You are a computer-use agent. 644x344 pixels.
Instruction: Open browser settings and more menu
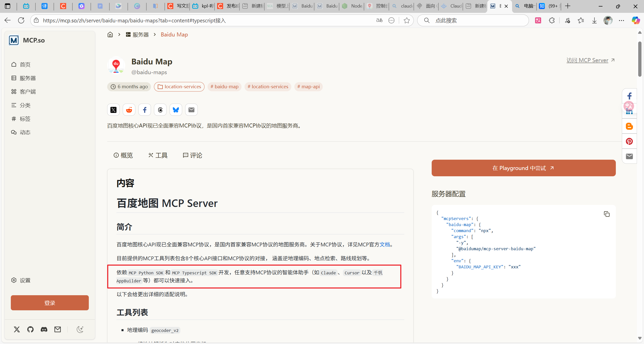click(621, 20)
